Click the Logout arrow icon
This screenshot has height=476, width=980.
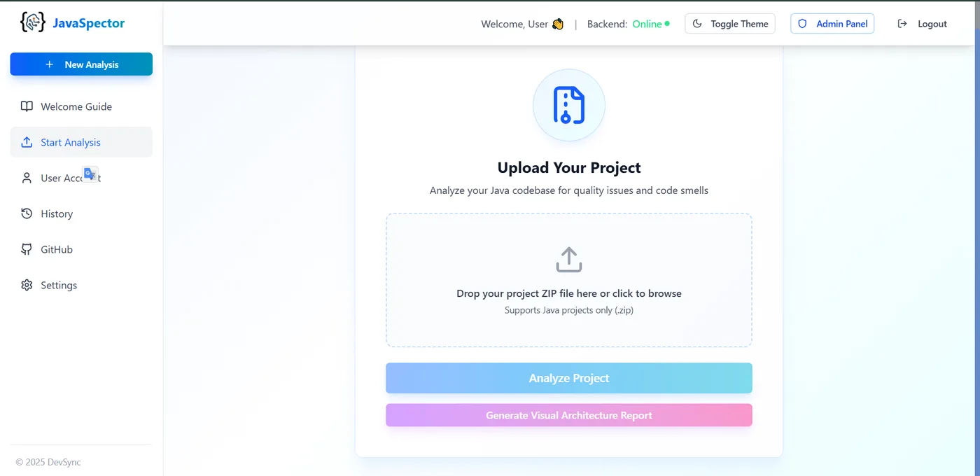pos(902,24)
